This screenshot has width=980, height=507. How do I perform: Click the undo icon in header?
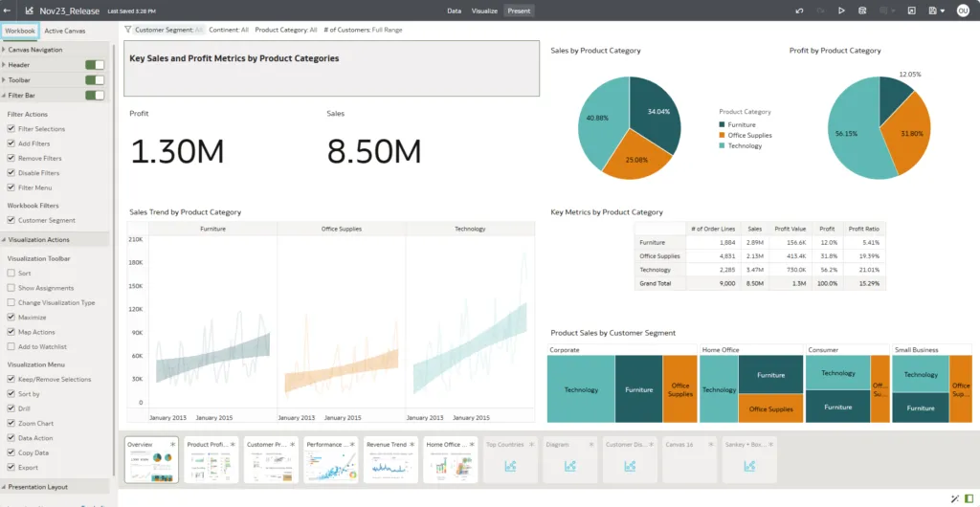799,11
